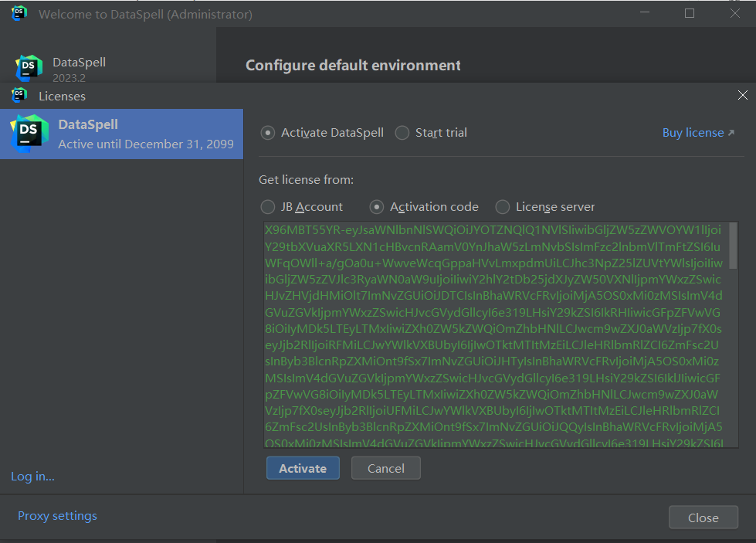
Task: Open Proxy settings
Action: [57, 515]
